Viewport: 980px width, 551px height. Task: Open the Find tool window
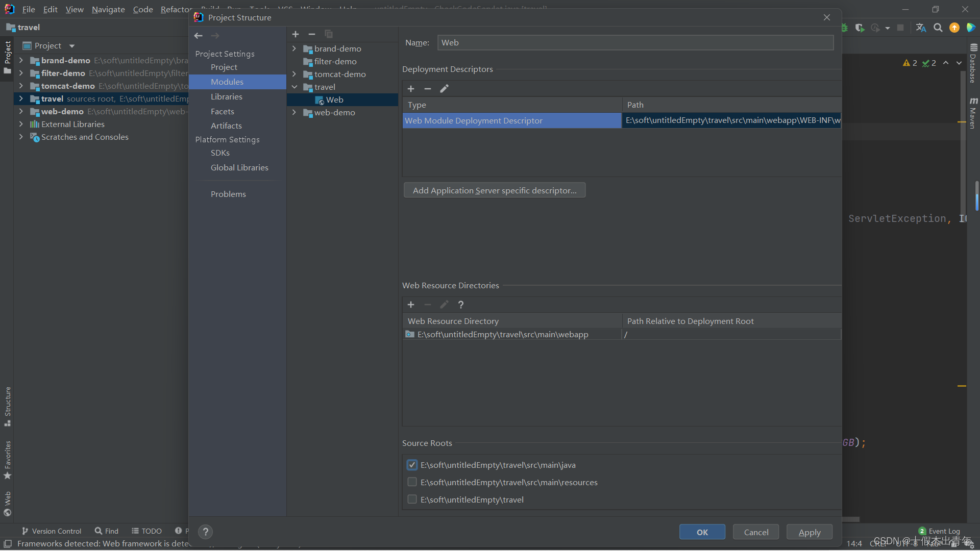click(107, 531)
